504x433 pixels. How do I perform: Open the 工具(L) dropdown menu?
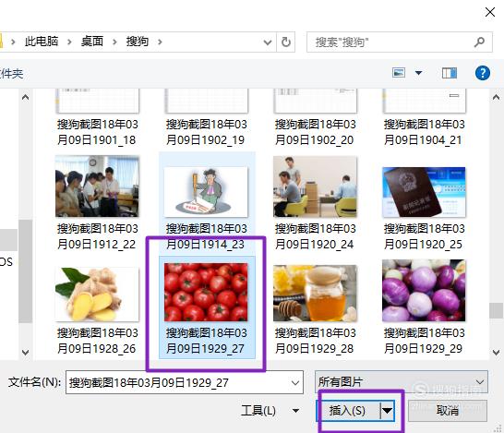pos(270,411)
